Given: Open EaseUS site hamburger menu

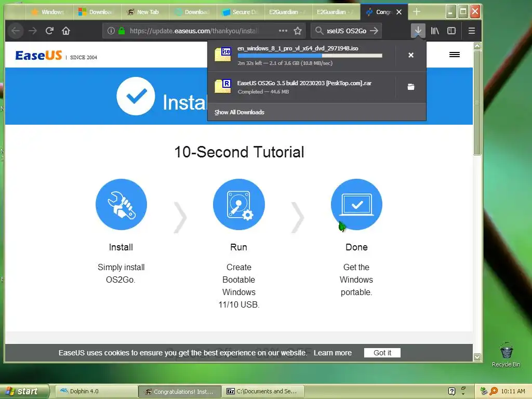Looking at the screenshot, I should [x=454, y=55].
